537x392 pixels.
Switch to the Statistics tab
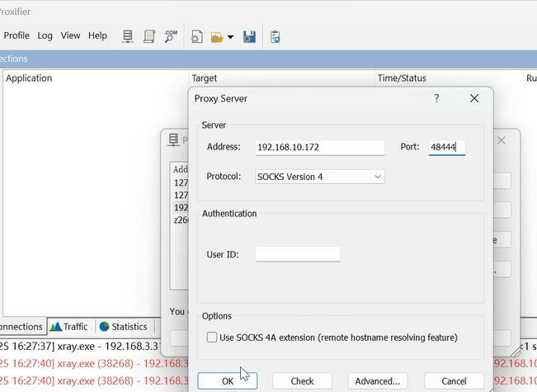(x=122, y=327)
